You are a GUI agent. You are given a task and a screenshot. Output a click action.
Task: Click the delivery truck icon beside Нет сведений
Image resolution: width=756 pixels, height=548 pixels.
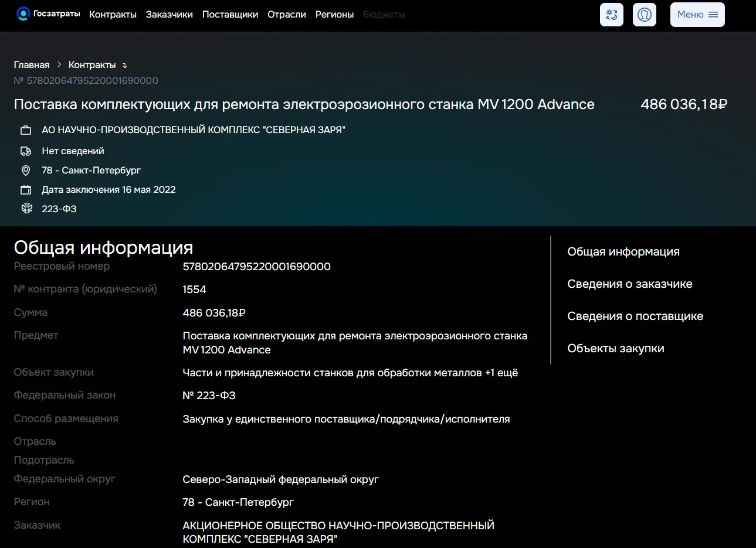tap(26, 151)
